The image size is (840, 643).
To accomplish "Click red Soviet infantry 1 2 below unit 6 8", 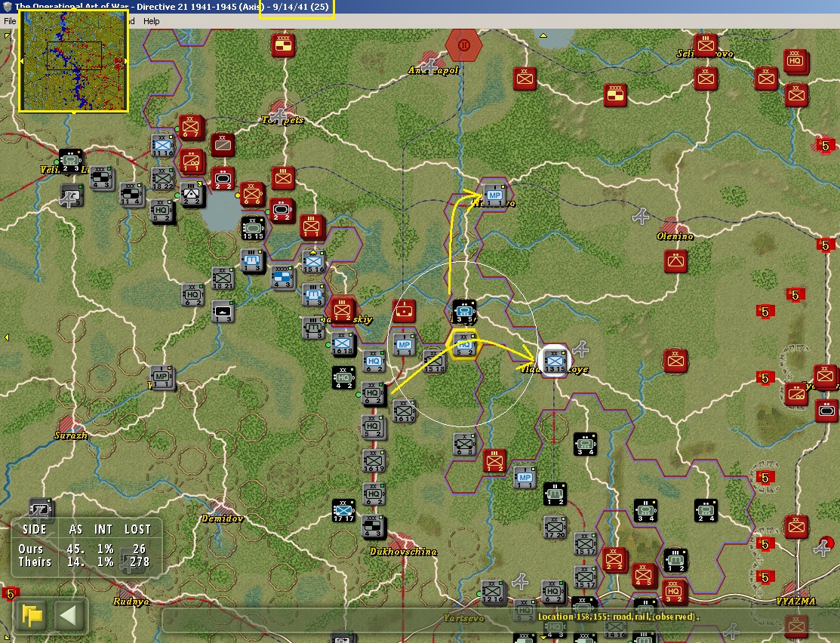I will click(494, 461).
